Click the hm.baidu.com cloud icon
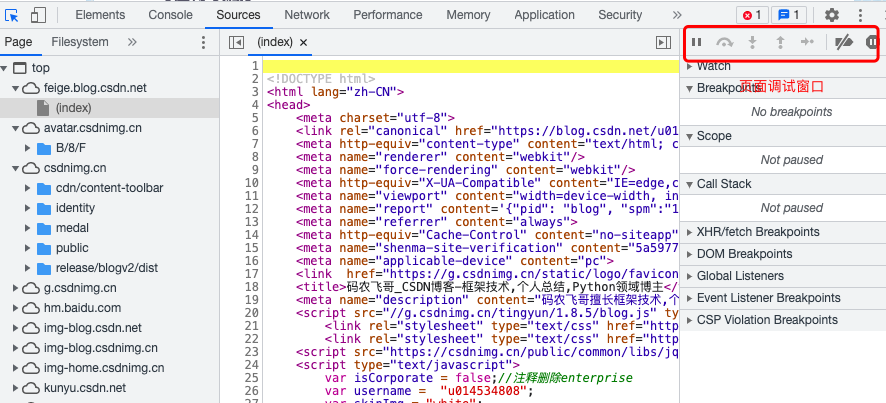The width and height of the screenshot is (886, 403). [31, 308]
